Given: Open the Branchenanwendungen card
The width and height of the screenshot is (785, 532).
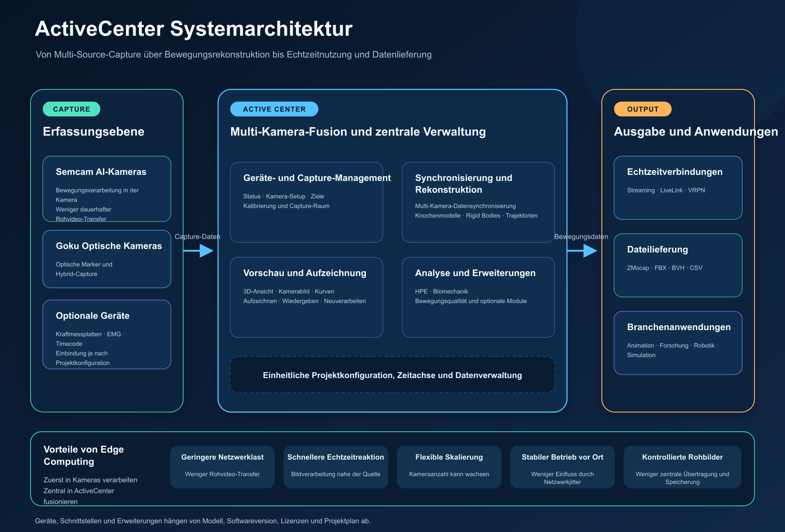Looking at the screenshot, I should click(x=678, y=343).
